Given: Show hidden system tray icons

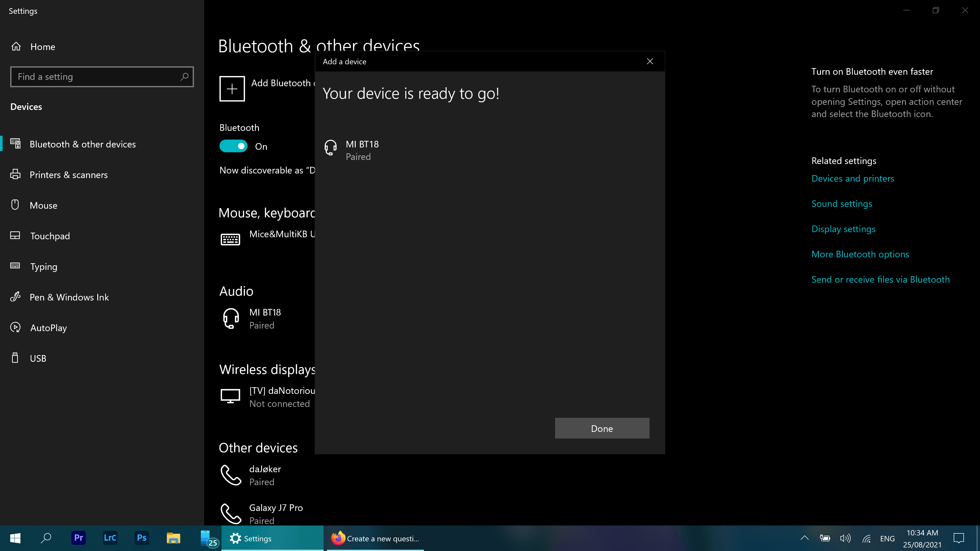Looking at the screenshot, I should (804, 538).
